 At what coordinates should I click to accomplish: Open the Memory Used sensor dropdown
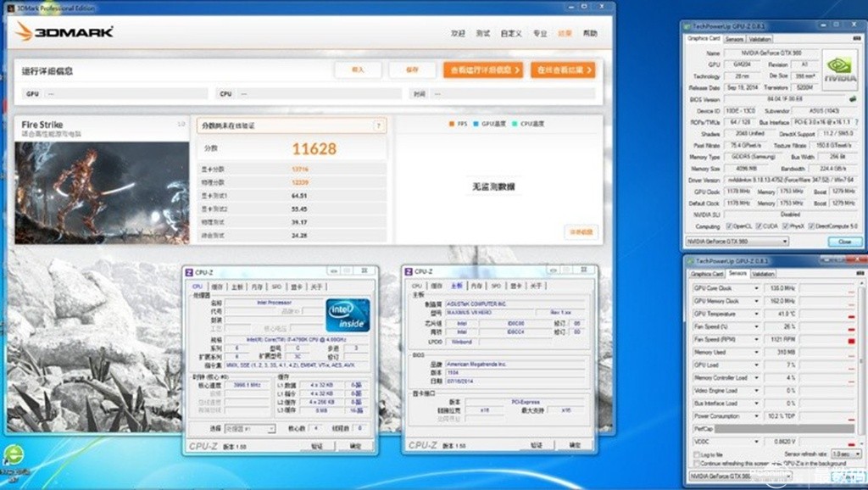756,352
